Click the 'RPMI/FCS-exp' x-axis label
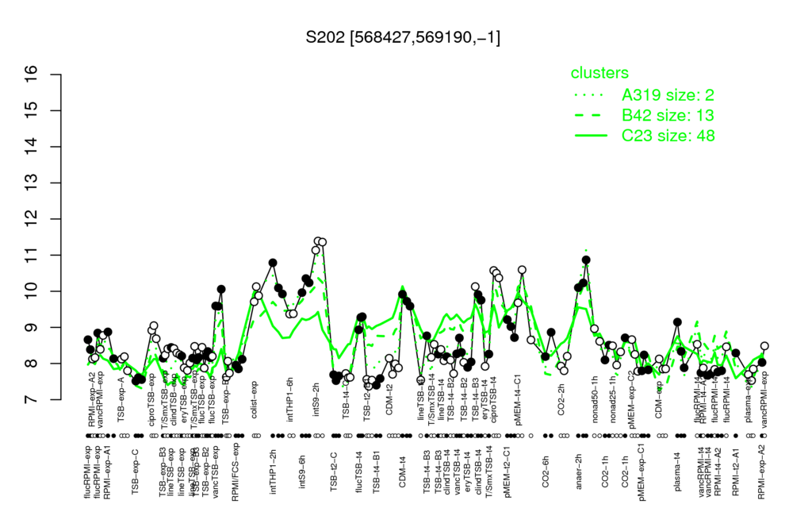This screenshot has width=812, height=508. coord(235,472)
